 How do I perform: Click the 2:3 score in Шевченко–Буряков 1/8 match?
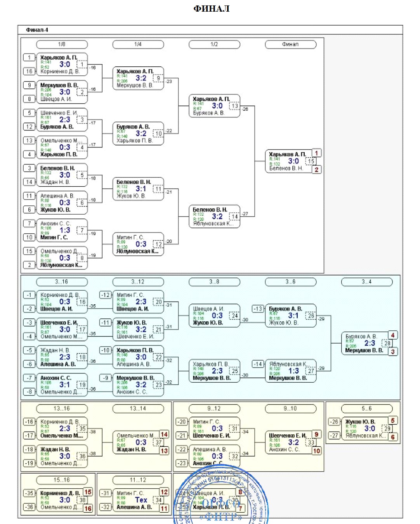pos(65,120)
